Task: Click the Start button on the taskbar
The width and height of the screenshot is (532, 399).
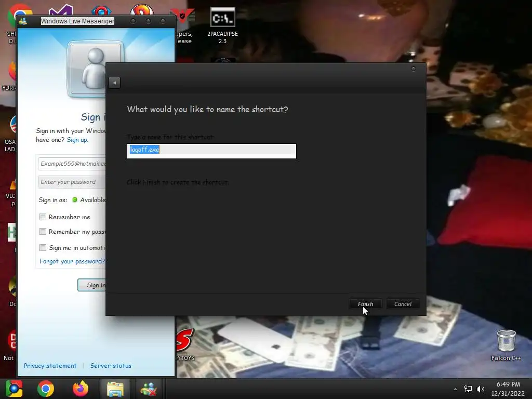Action: [14, 389]
